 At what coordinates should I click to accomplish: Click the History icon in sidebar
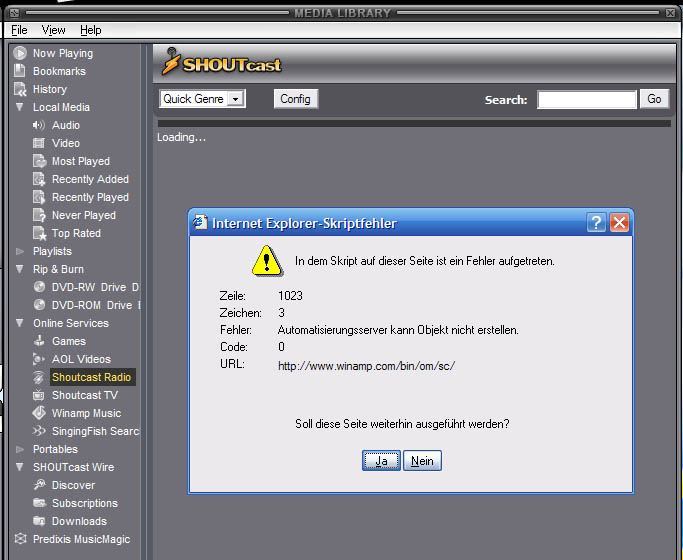20,89
